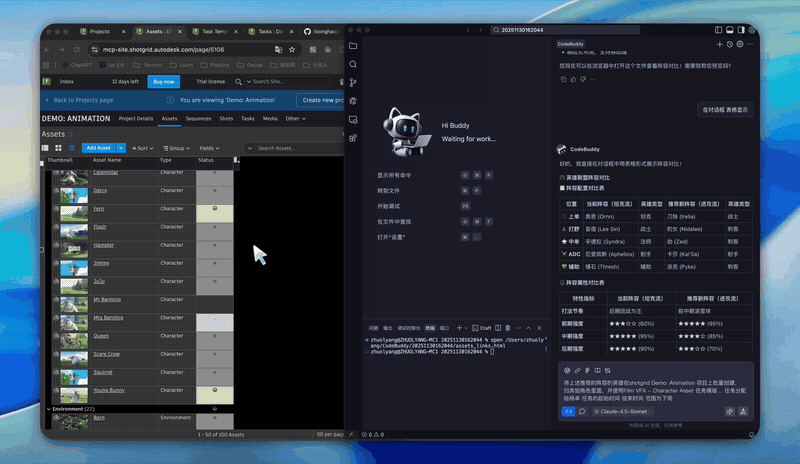Click the Buy now button
Screen dimensions: 800x464
[164, 82]
